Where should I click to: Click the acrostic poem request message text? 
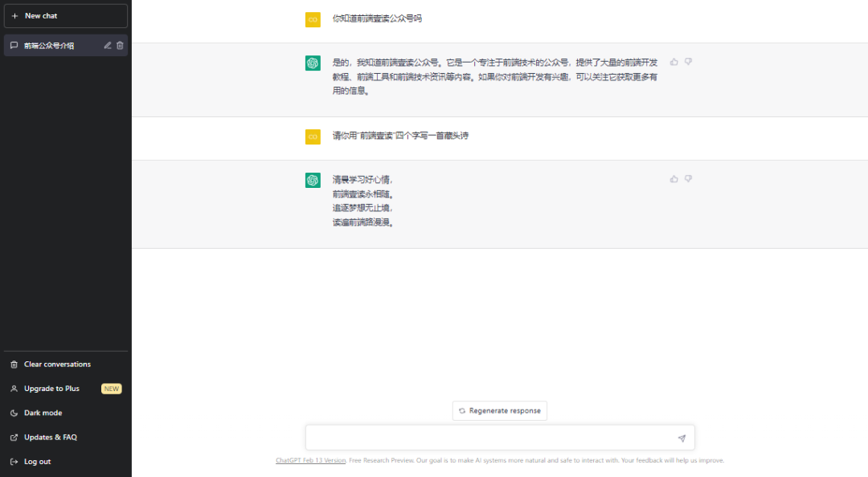400,136
